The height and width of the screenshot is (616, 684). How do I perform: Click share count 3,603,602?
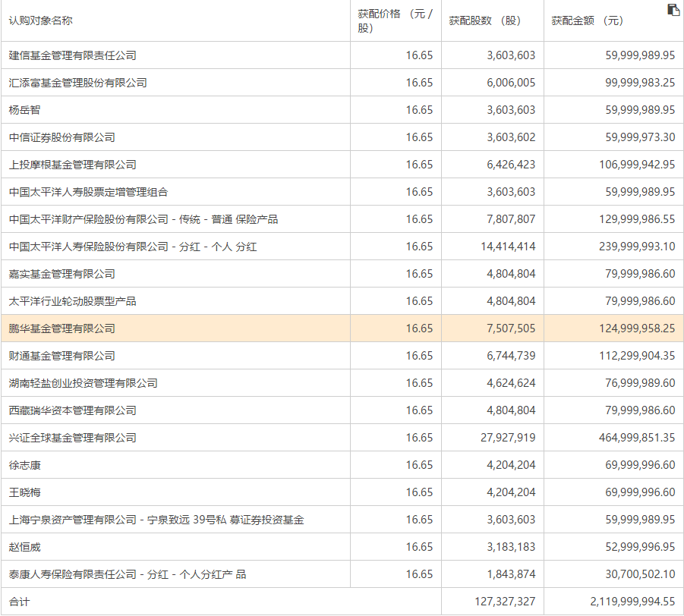pos(511,137)
